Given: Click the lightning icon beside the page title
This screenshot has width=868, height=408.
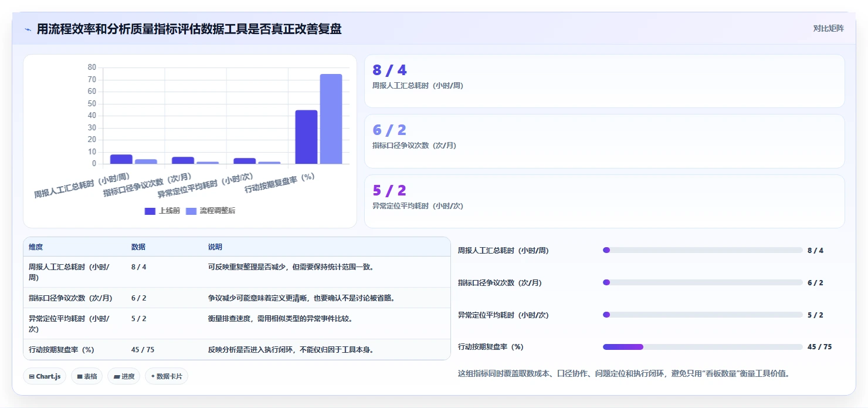Looking at the screenshot, I should click(28, 29).
